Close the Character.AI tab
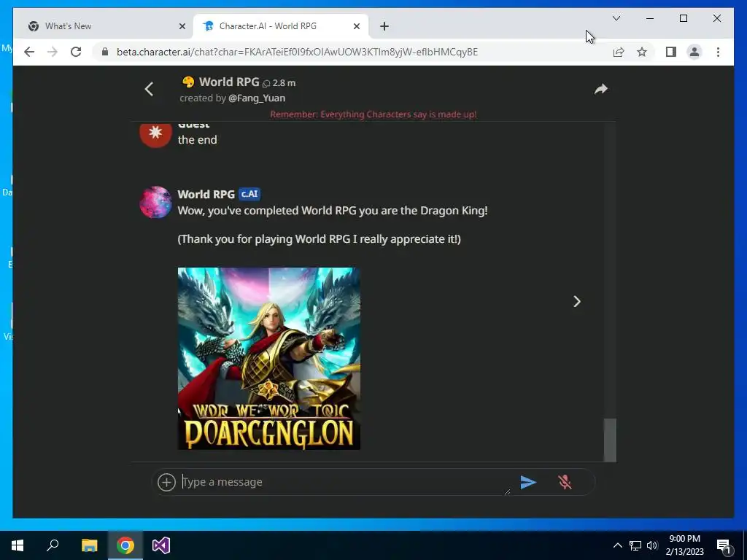 [356, 26]
